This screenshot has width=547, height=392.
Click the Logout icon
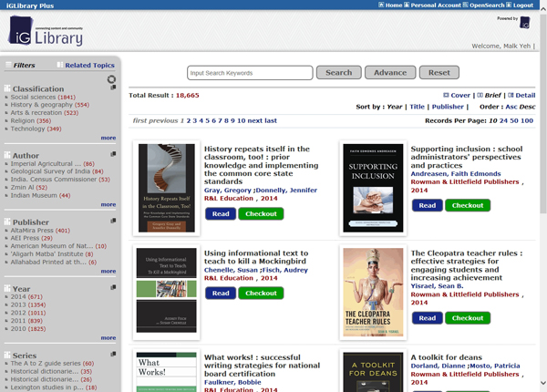tap(509, 5)
